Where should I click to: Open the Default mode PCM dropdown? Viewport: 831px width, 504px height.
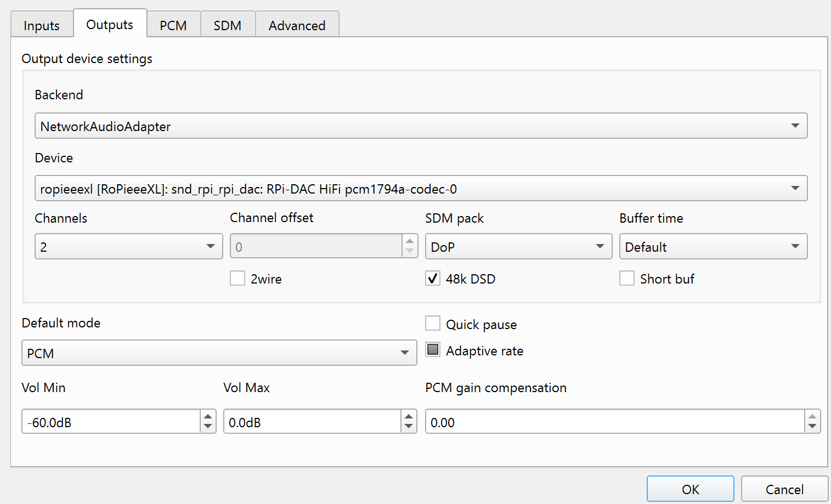point(405,353)
